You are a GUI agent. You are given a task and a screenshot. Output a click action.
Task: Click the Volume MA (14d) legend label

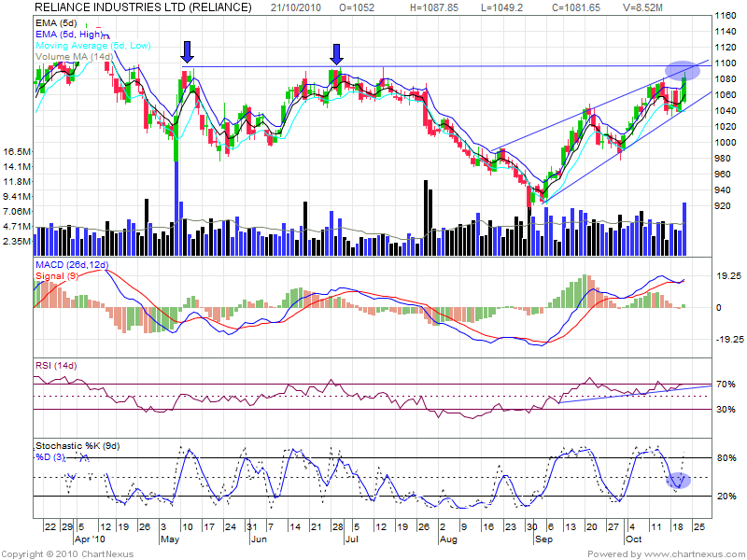tap(73, 56)
